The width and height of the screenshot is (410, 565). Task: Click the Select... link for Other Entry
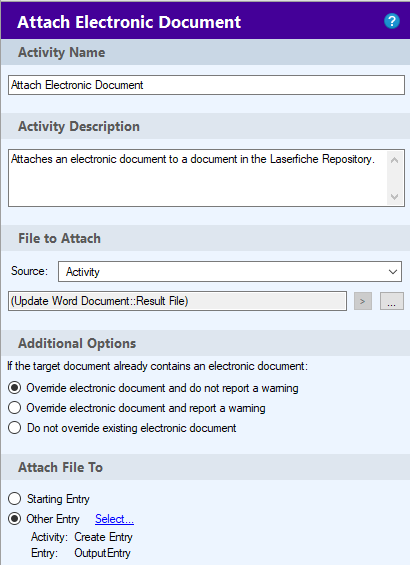click(114, 519)
